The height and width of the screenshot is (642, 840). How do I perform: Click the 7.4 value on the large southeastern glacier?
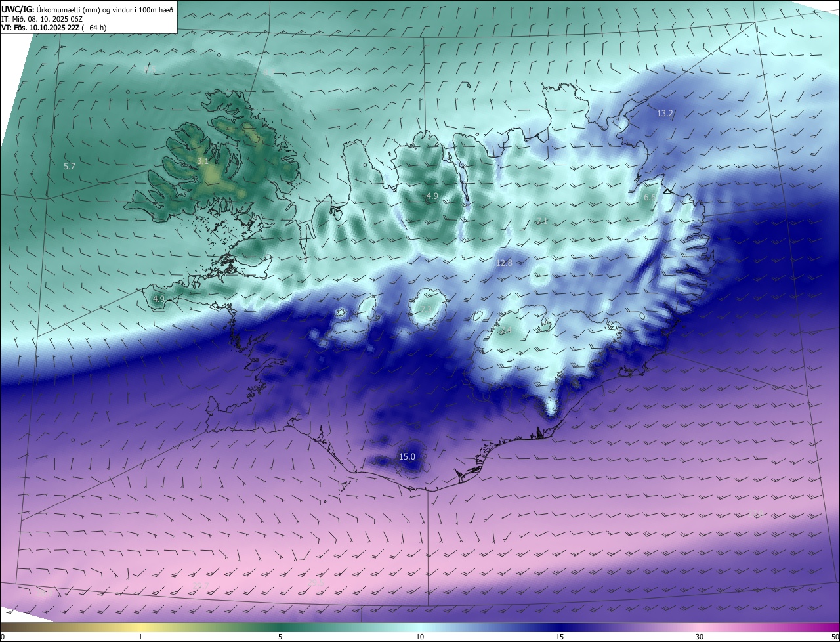(505, 331)
